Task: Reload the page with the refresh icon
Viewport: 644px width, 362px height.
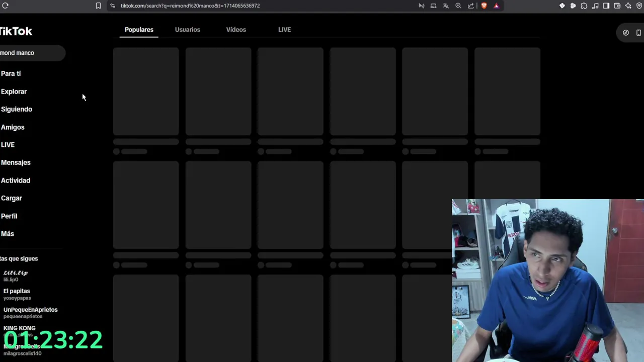Action: [x=6, y=6]
